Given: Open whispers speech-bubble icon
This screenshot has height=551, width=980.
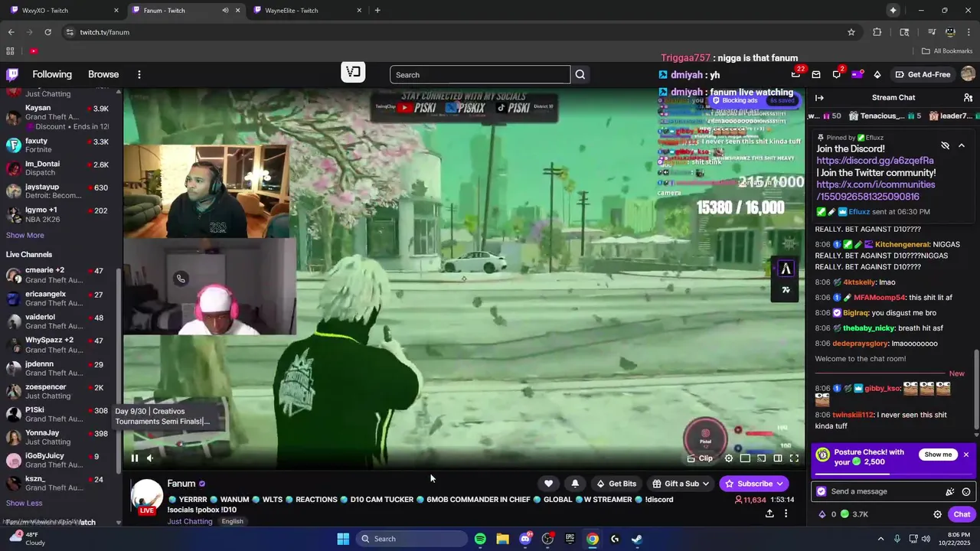Looking at the screenshot, I should coord(837,74).
